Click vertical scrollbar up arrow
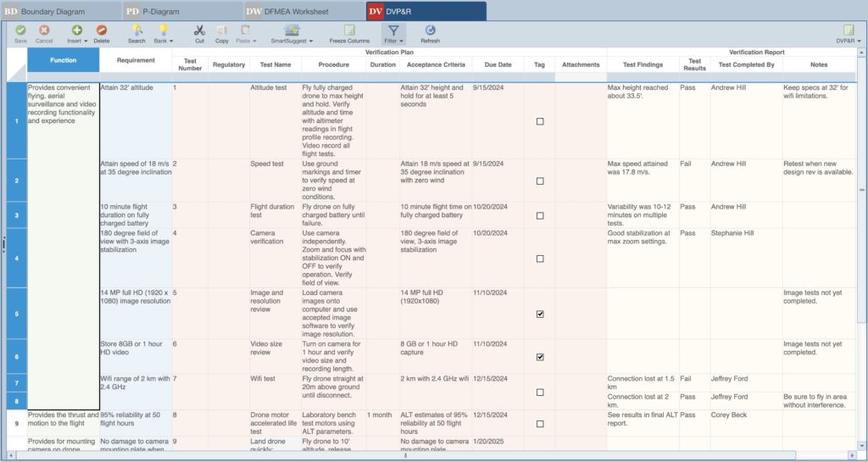 (861, 52)
